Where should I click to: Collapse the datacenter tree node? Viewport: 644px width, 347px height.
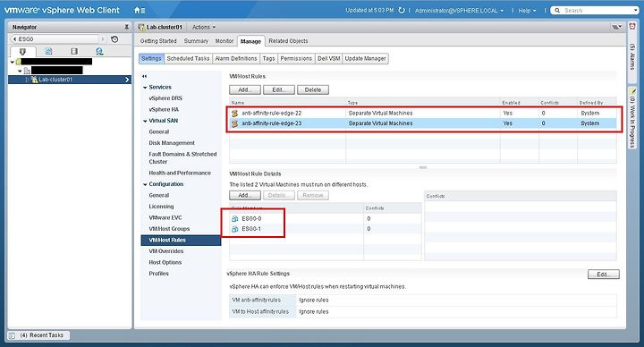(20, 71)
